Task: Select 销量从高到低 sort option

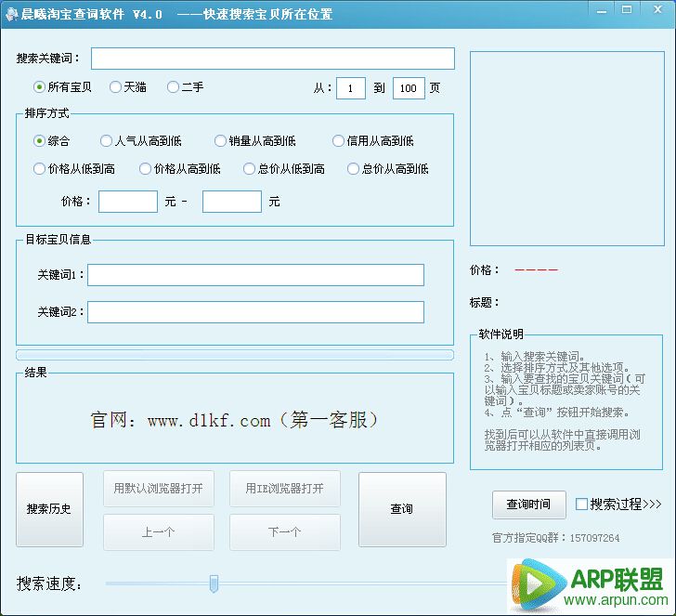Action: [221, 141]
